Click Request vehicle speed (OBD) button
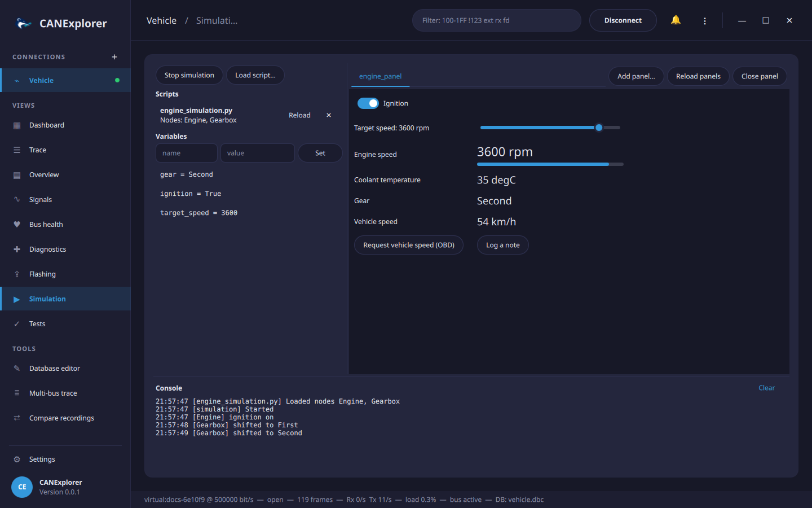Screen dimensions: 812x508 (409, 245)
